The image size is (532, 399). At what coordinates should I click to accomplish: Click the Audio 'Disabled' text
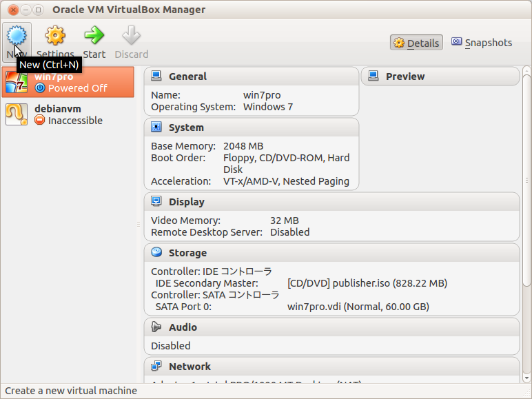(x=171, y=346)
